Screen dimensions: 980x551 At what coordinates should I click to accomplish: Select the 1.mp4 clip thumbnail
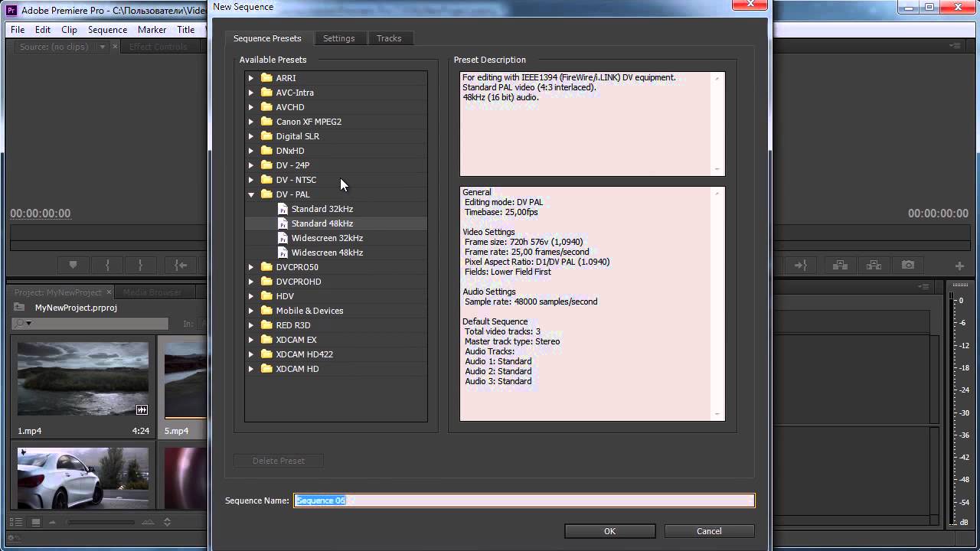[x=83, y=380]
